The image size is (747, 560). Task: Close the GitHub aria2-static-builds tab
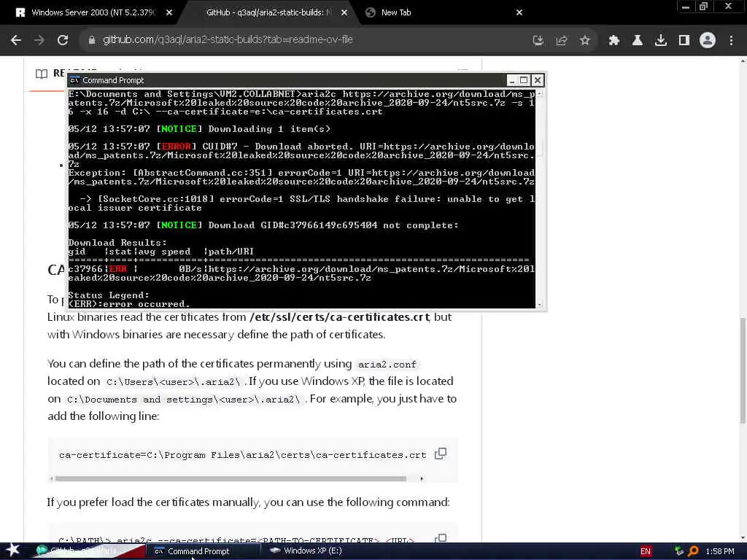[344, 13]
